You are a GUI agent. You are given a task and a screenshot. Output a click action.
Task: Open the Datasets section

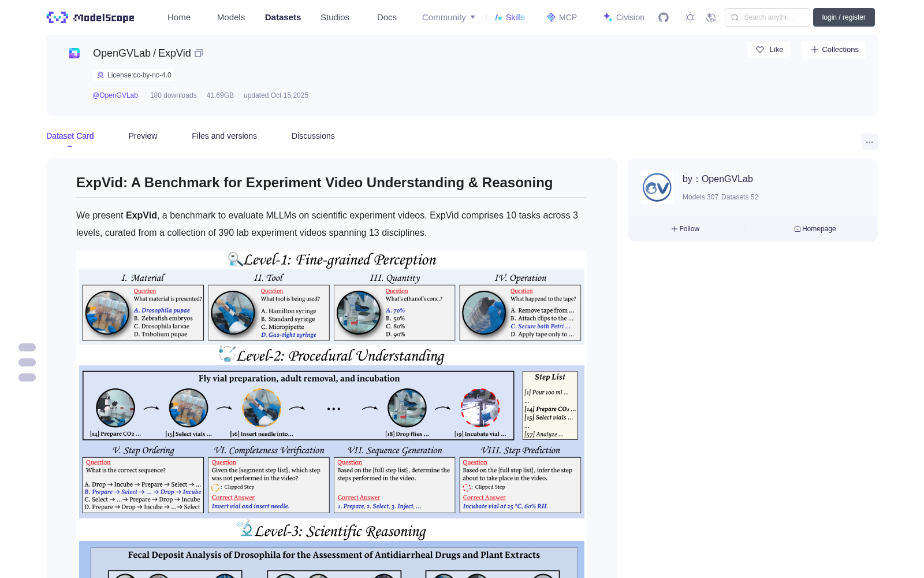283,17
